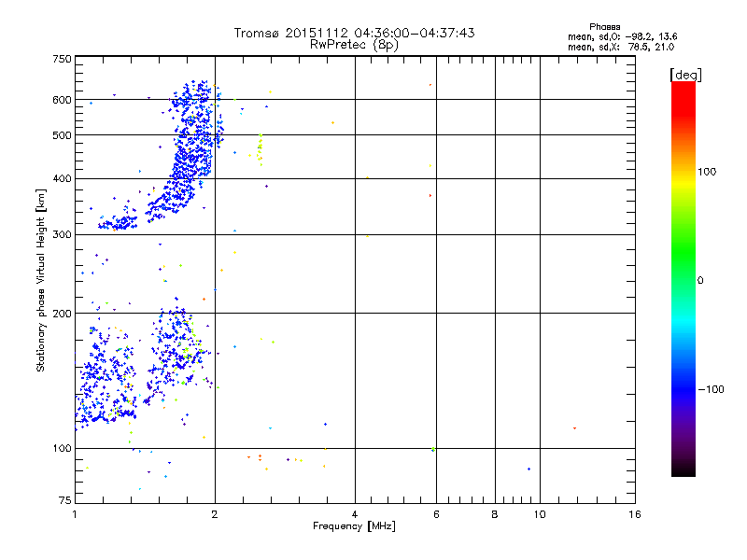Click the x-axis label "2"
Viewport: 747px width, 560px height.
tap(215, 514)
